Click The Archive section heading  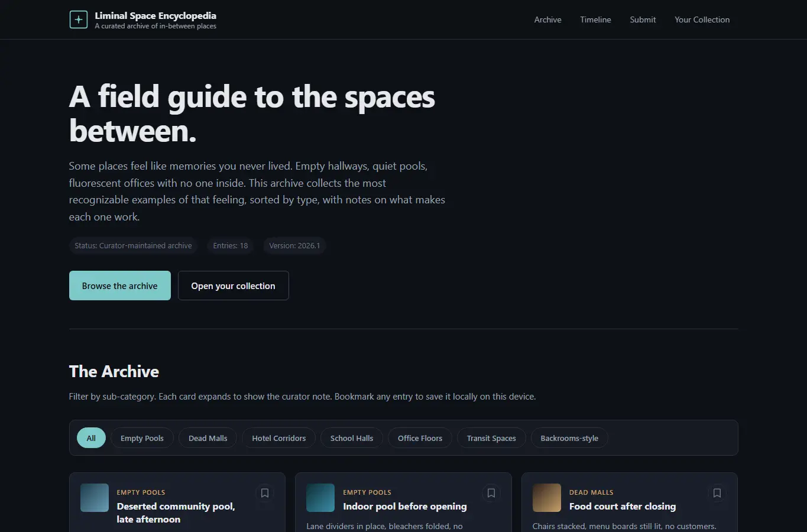pos(114,371)
